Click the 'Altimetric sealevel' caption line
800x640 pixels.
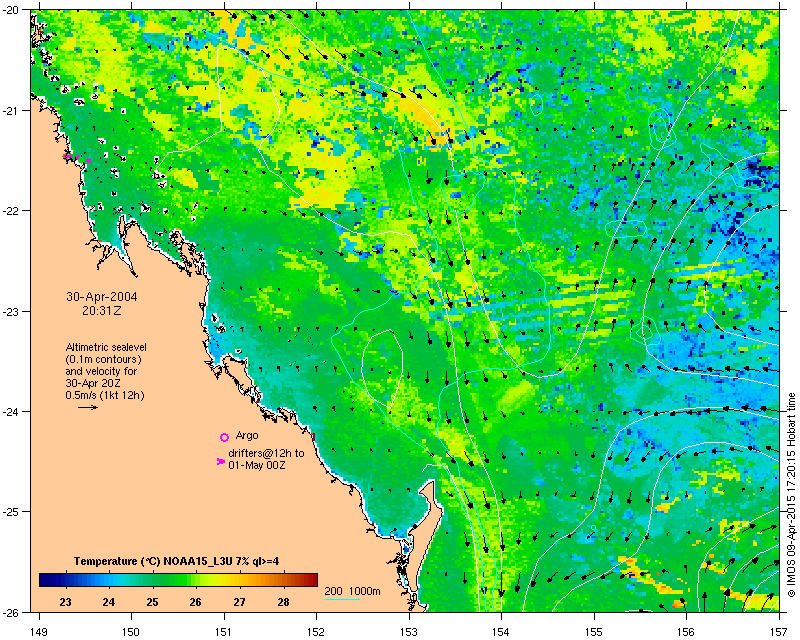pyautogui.click(x=106, y=347)
